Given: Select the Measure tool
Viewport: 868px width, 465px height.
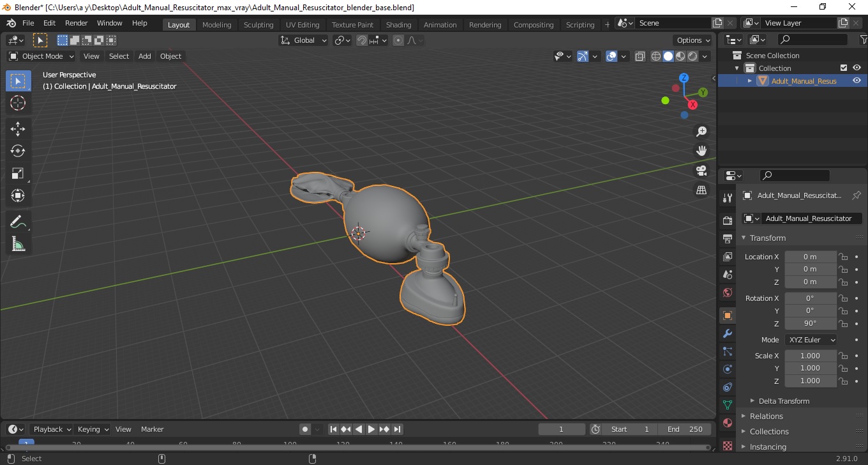Looking at the screenshot, I should click(18, 244).
